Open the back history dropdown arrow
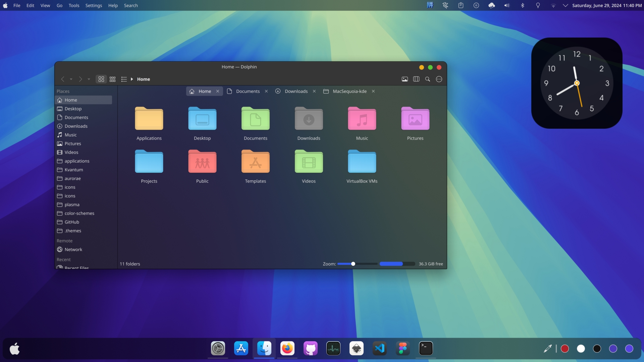644x362 pixels. point(71,79)
